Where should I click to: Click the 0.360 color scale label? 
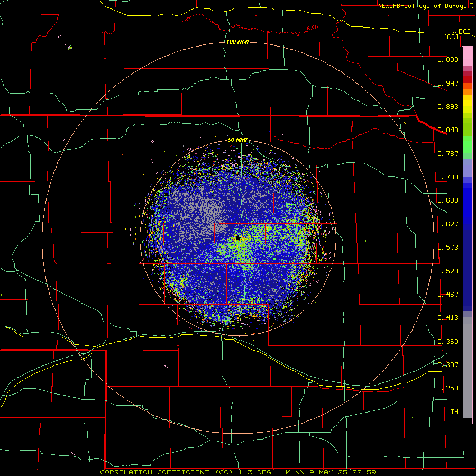coord(448,342)
